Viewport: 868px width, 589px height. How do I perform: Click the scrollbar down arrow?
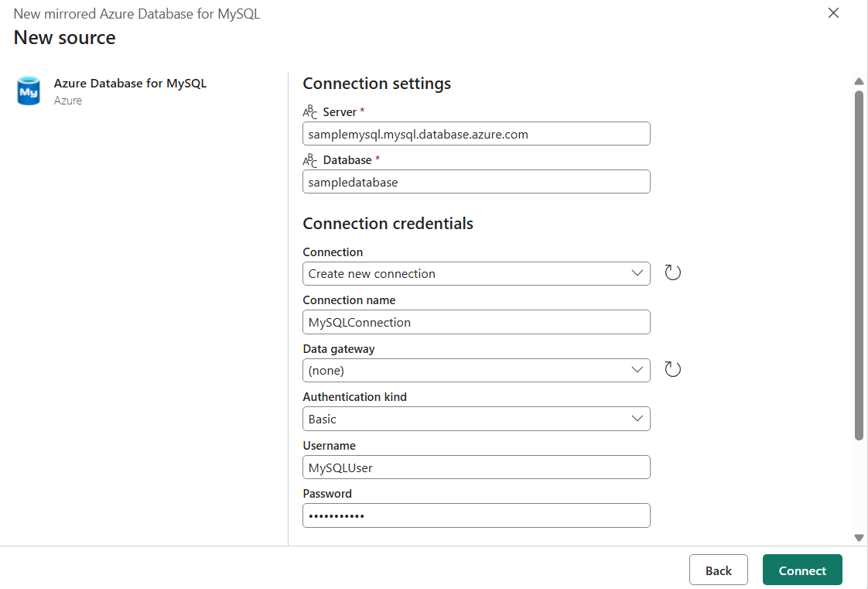(859, 537)
